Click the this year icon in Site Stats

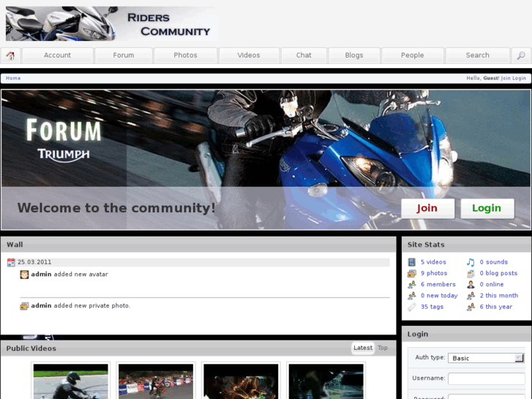click(x=471, y=307)
